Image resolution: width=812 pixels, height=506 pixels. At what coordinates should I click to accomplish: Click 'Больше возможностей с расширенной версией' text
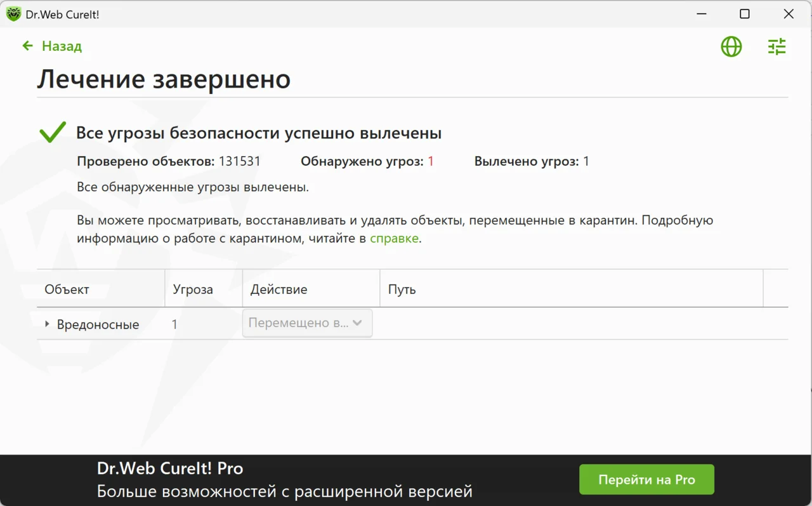285,491
